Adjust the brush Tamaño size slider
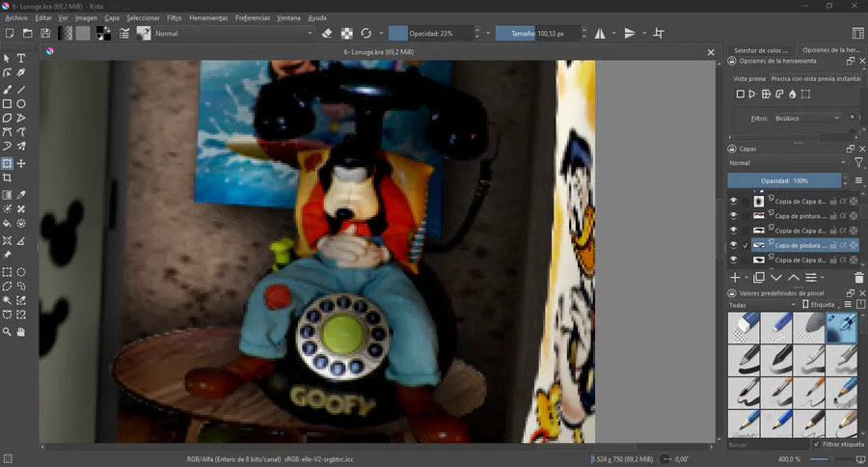Image resolution: width=868 pixels, height=467 pixels. click(537, 33)
